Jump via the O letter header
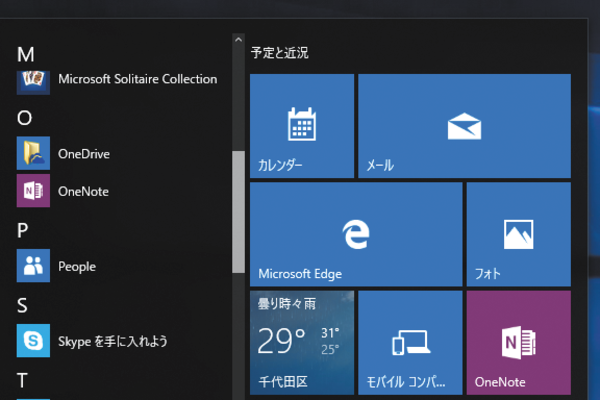The width and height of the screenshot is (600, 400). pos(24,118)
